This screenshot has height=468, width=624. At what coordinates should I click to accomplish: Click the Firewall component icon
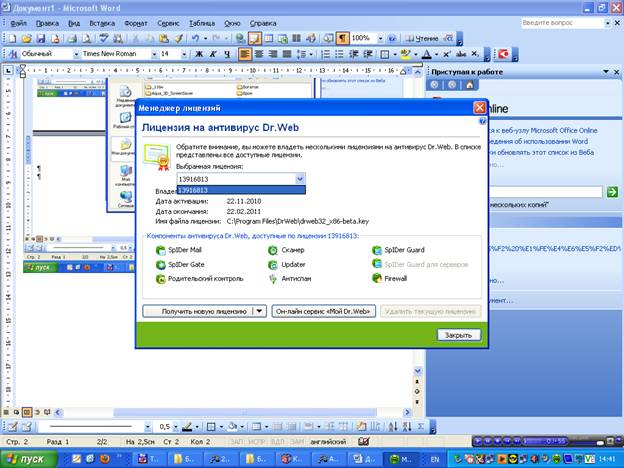pos(376,279)
